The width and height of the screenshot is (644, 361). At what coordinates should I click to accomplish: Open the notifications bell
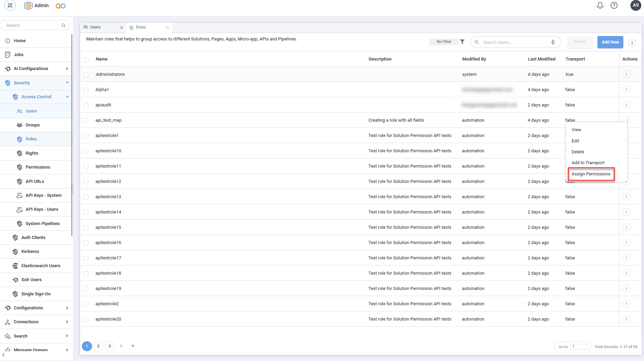point(600,5)
